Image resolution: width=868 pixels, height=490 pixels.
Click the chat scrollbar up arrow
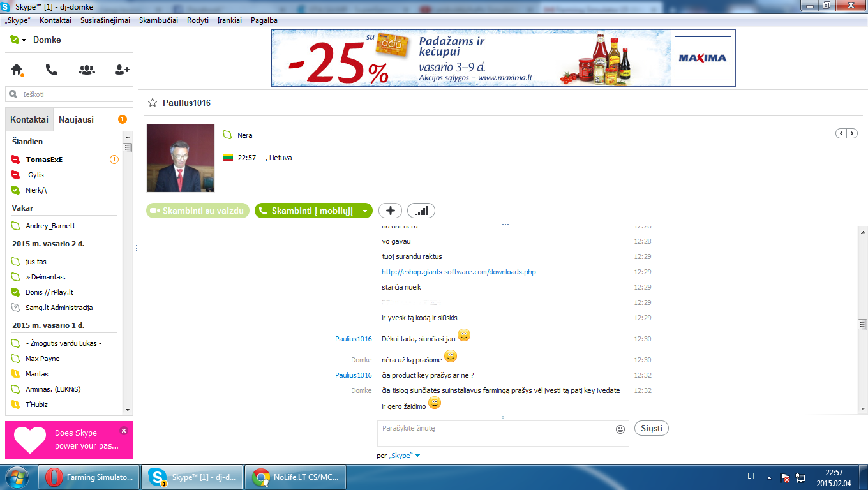click(863, 232)
